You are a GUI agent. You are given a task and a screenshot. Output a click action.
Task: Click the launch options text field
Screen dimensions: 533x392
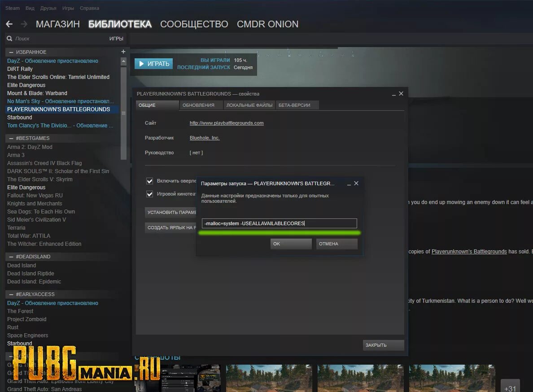coord(280,223)
